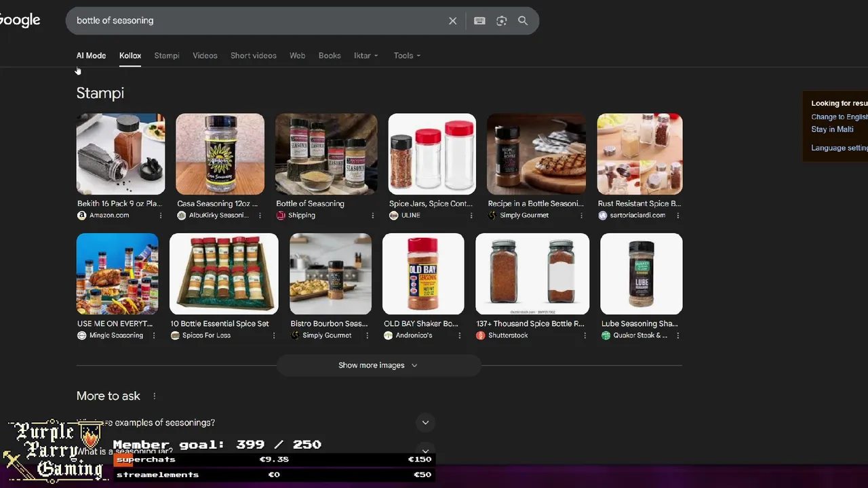Open Lube Seasoning shaker thumbnail

coord(641,274)
